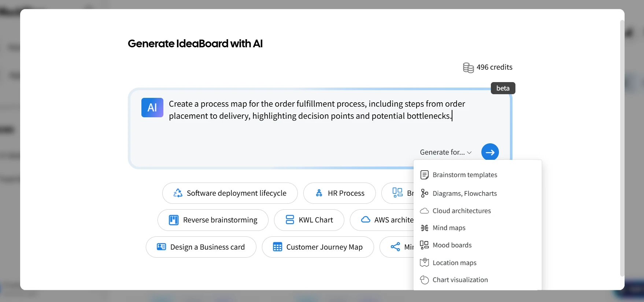The image size is (644, 302).
Task: Click the KWL Chart suggestion chip
Action: 309,220
